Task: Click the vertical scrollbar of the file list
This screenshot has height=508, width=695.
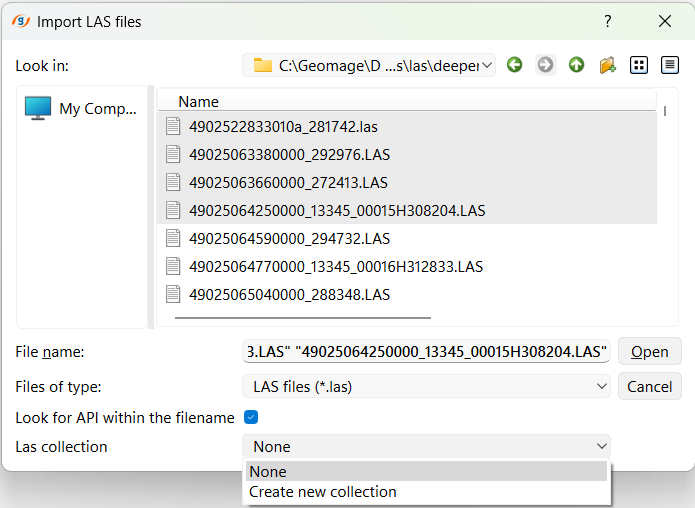Action: [665, 111]
